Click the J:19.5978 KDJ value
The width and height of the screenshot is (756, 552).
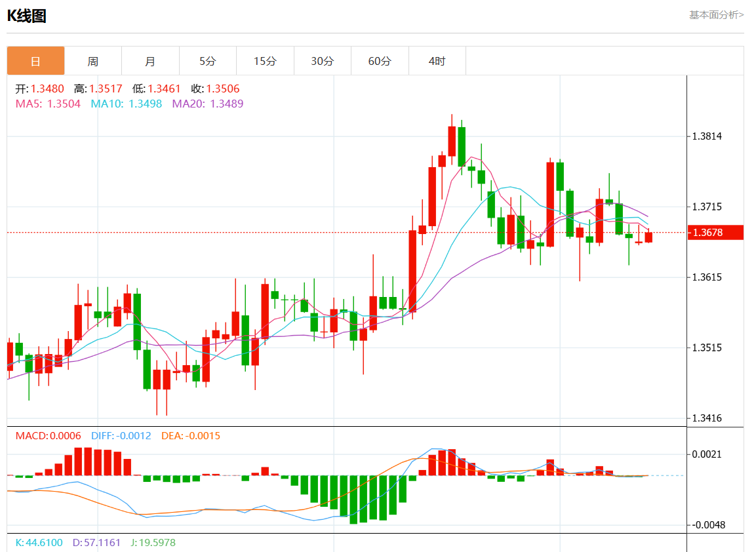(x=153, y=542)
